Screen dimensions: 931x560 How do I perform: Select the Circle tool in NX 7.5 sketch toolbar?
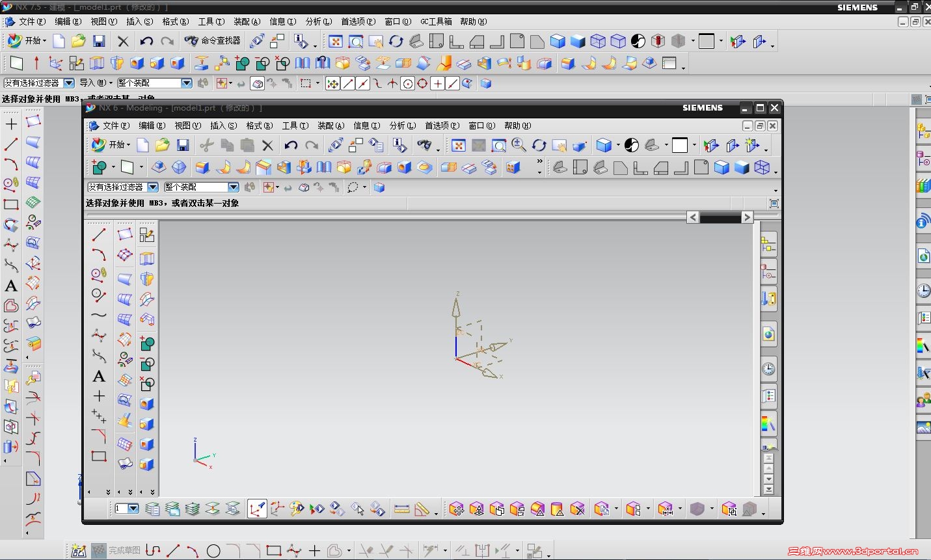[x=213, y=551]
